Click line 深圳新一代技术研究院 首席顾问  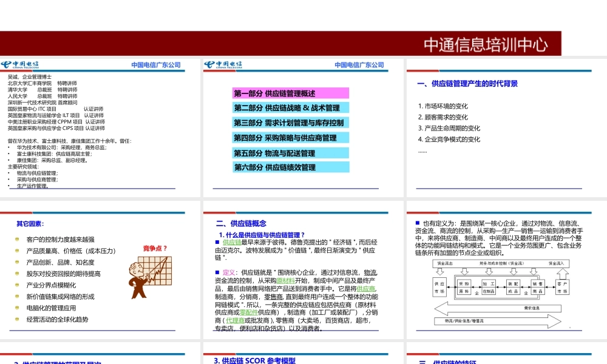coord(42,103)
